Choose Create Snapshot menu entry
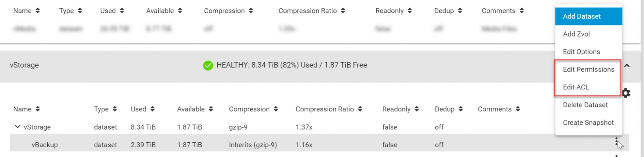Viewport: 644px width, 157px height. coord(589,123)
